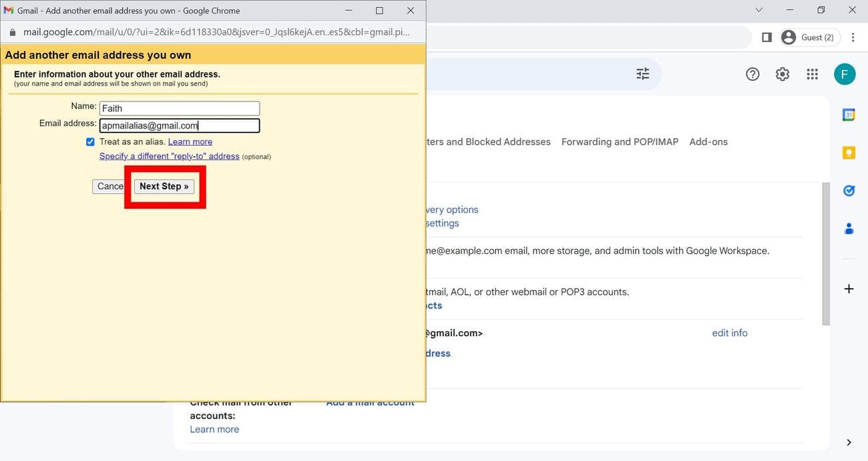Open the Google apps grid
Viewport: 868px width, 461px height.
click(812, 74)
